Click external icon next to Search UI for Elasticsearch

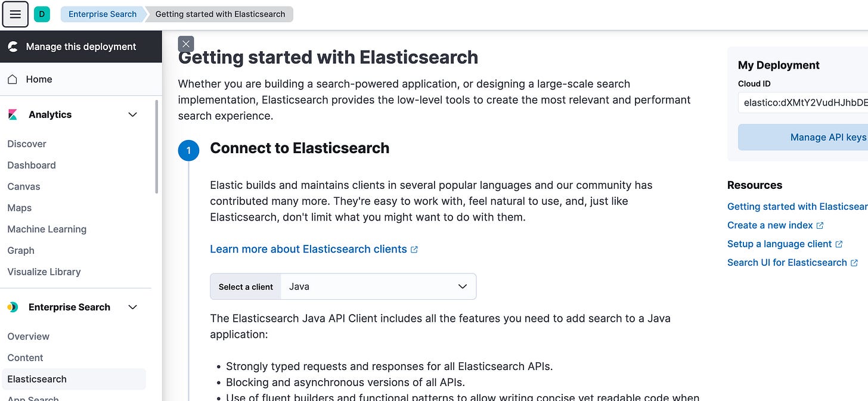point(854,263)
